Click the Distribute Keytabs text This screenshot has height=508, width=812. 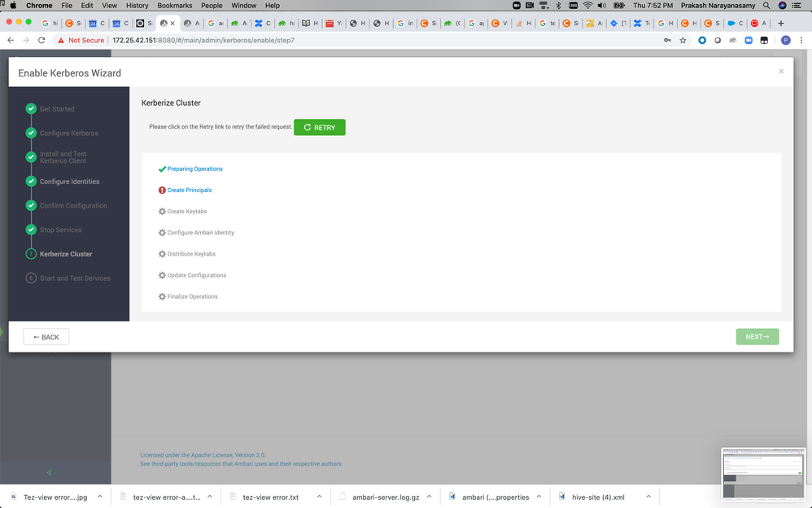pyautogui.click(x=191, y=254)
